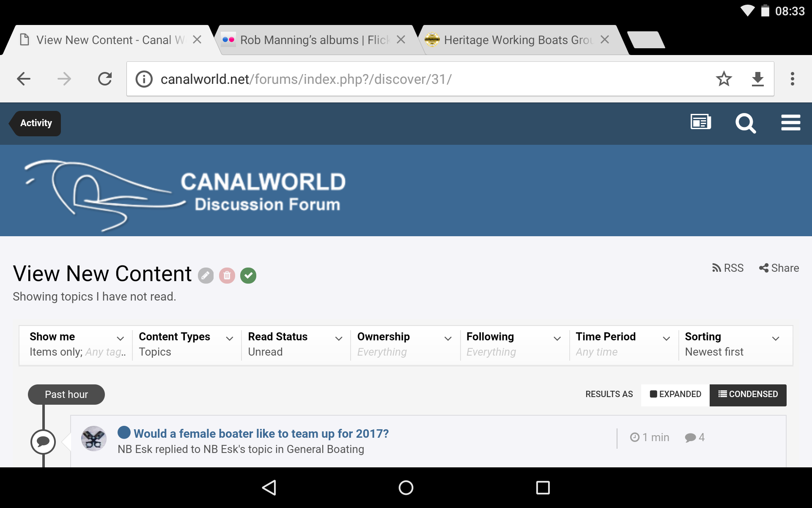Click the canalworld.net address bar URL

coord(306,79)
